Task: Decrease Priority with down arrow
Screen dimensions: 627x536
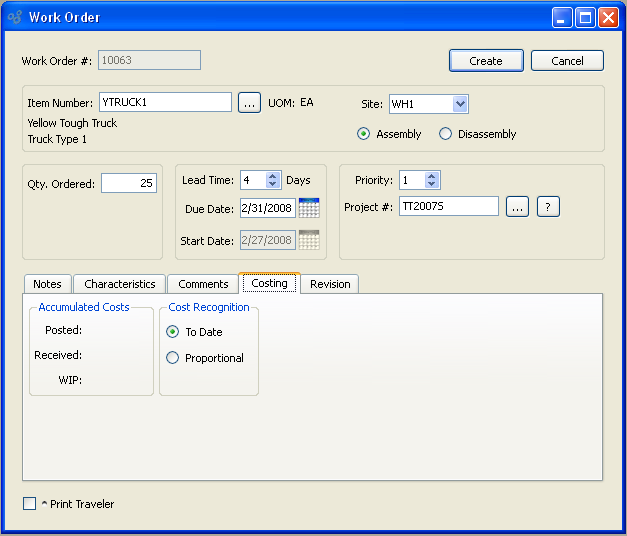Action: tap(431, 184)
